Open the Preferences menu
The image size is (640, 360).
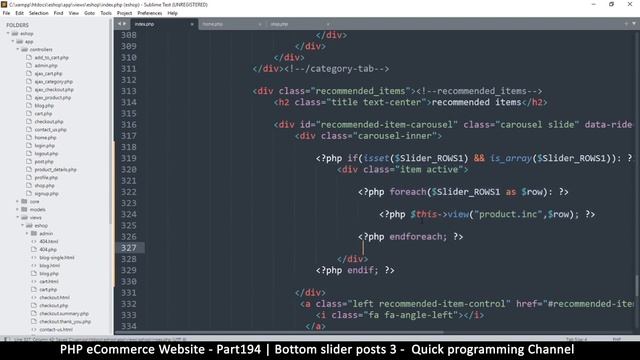click(x=149, y=13)
